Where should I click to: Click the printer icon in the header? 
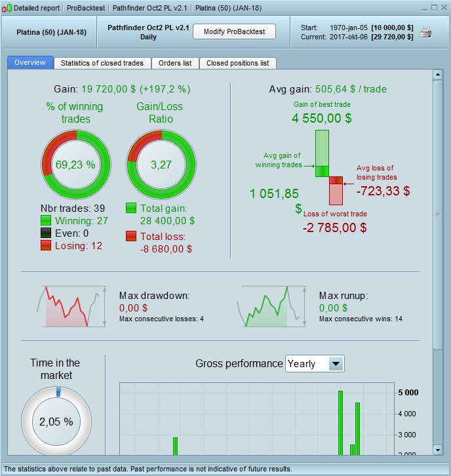click(x=426, y=33)
